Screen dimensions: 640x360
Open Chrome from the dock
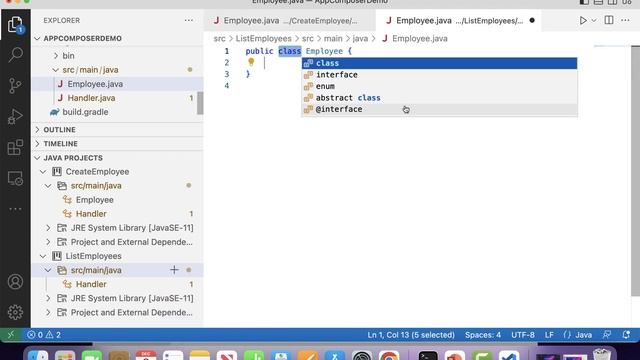click(x=389, y=356)
